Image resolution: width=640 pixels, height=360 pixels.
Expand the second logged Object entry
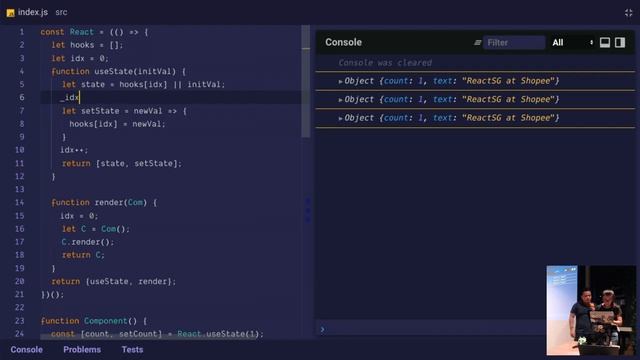click(x=340, y=100)
